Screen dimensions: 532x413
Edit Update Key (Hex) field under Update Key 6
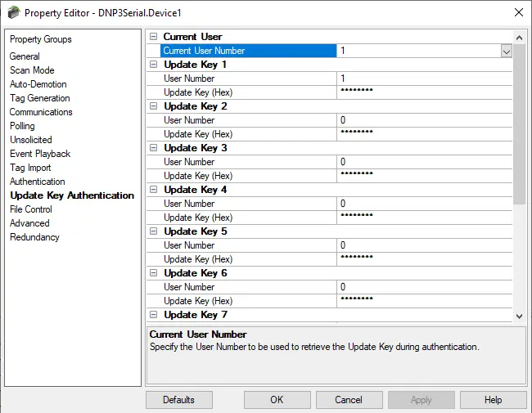click(425, 301)
